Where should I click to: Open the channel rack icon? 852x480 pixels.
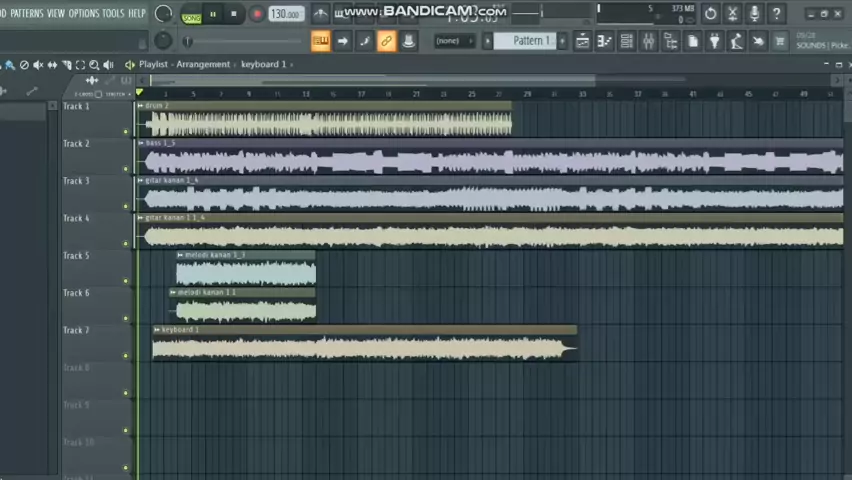click(626, 41)
